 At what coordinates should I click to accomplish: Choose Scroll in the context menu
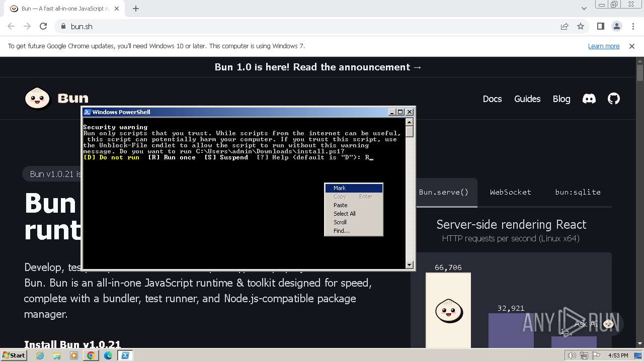[x=354, y=222]
